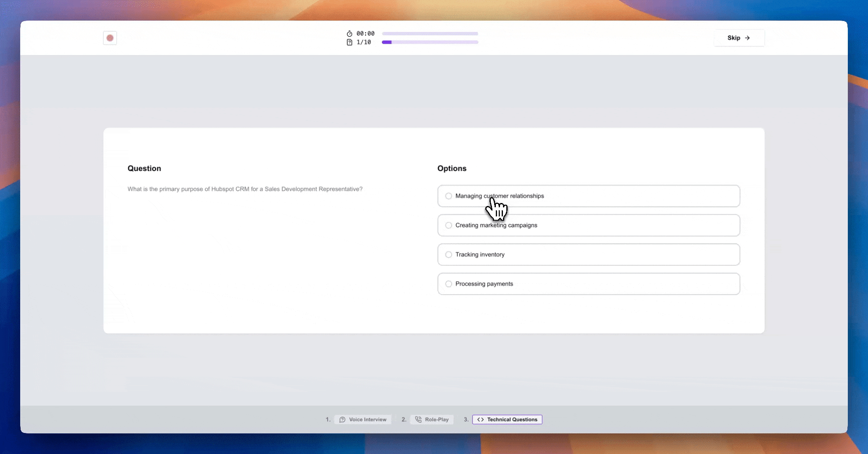Screen dimensions: 868x454
Task: Click the Role-Play phone icon
Action: pos(418,420)
